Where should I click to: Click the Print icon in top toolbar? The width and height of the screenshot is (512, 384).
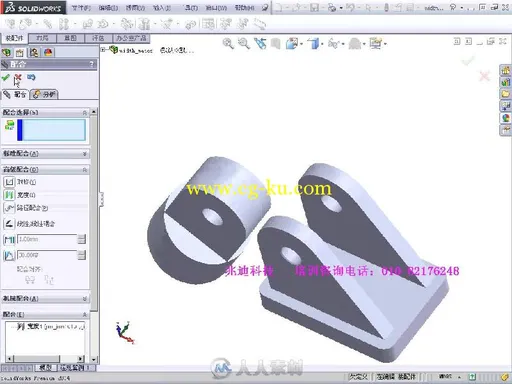332,7
